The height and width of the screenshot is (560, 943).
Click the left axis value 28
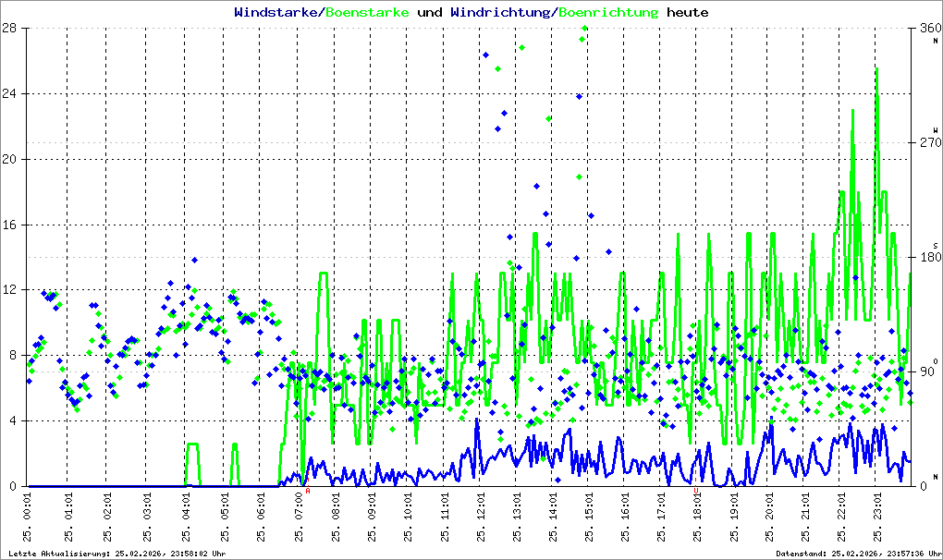pyautogui.click(x=8, y=29)
